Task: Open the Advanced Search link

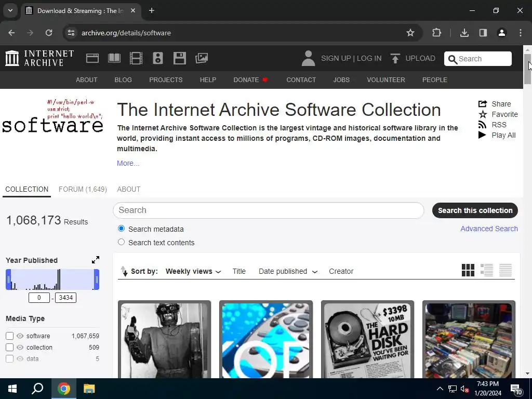Action: pos(489,229)
